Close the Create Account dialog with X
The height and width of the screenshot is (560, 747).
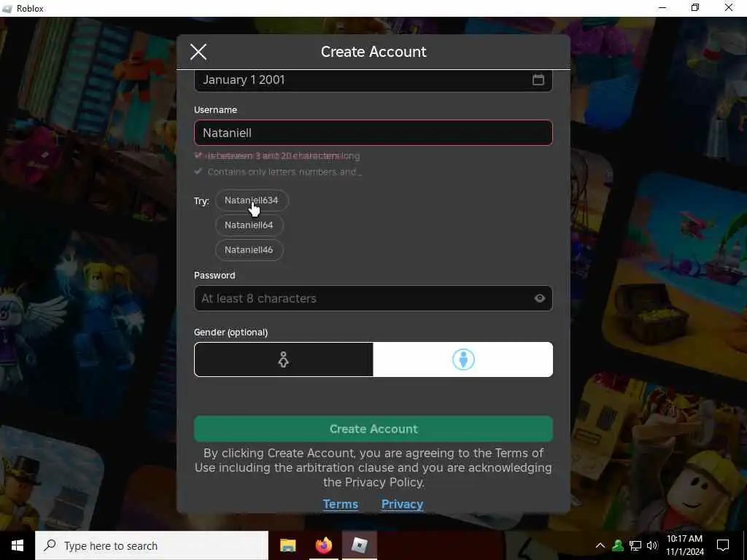pyautogui.click(x=198, y=52)
